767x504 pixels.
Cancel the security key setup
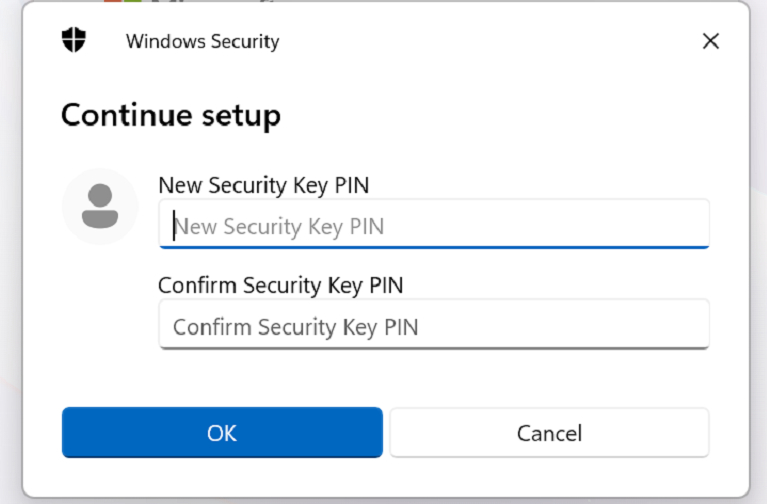(x=549, y=433)
